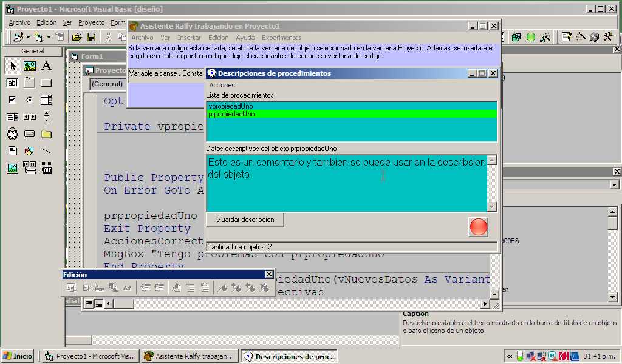This screenshot has height=364, width=622.
Task: Click the Toggle Bookmark flag in Edición toolbar
Action: click(222, 288)
